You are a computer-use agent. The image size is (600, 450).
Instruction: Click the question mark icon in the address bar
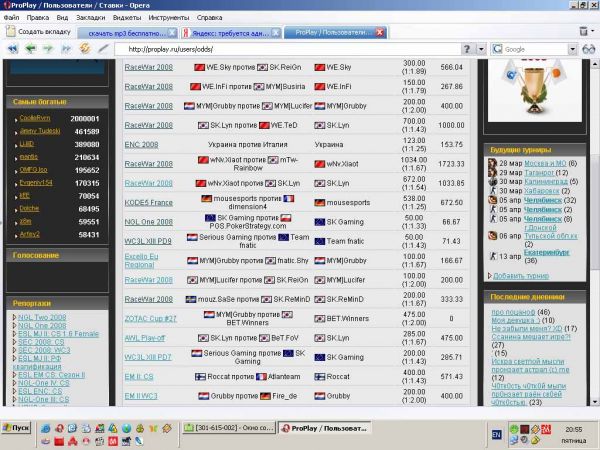click(x=467, y=49)
